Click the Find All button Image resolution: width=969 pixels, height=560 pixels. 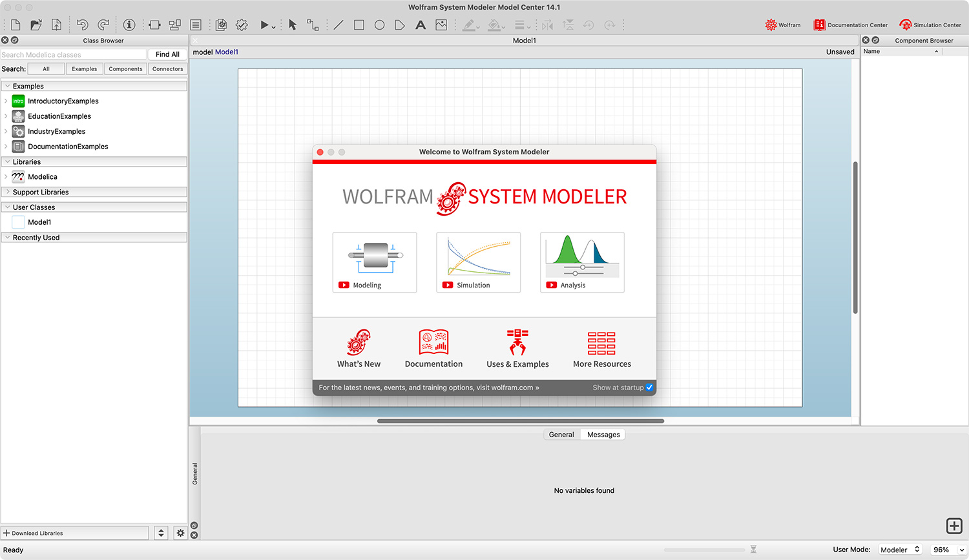click(167, 54)
